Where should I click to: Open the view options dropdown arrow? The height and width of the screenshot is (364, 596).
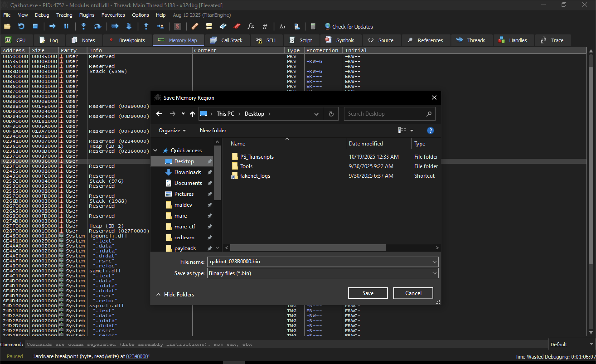coord(412,131)
